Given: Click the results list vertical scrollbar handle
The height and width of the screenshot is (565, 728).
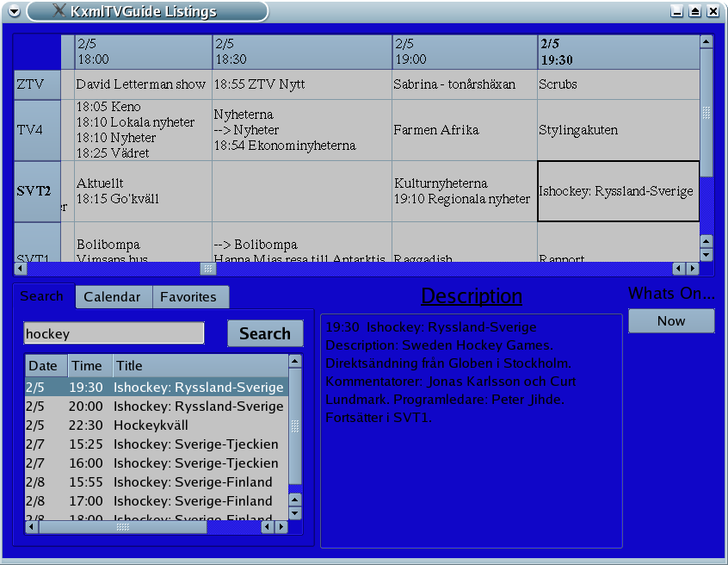Looking at the screenshot, I should coord(295,426).
